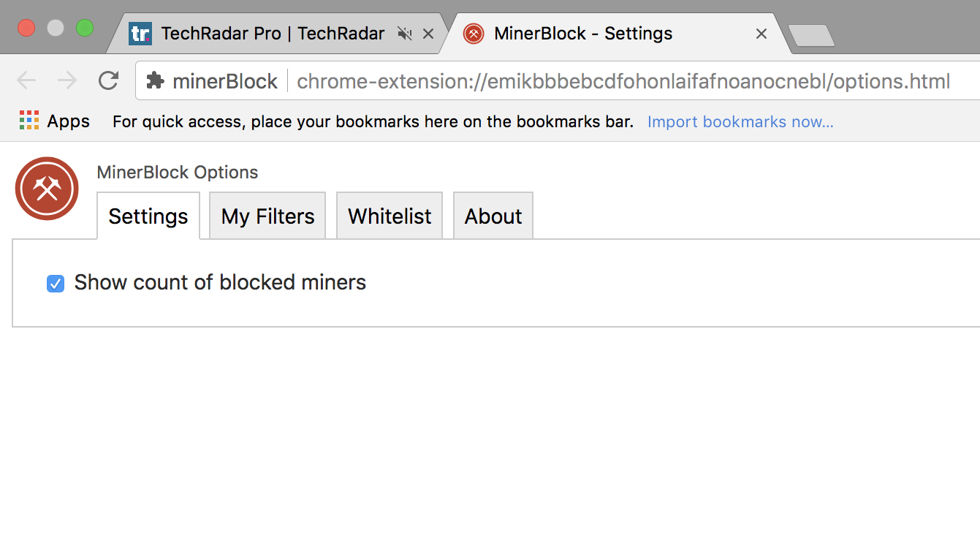Close the TechRadar Pro tab
The width and height of the screenshot is (980, 552).
428,34
